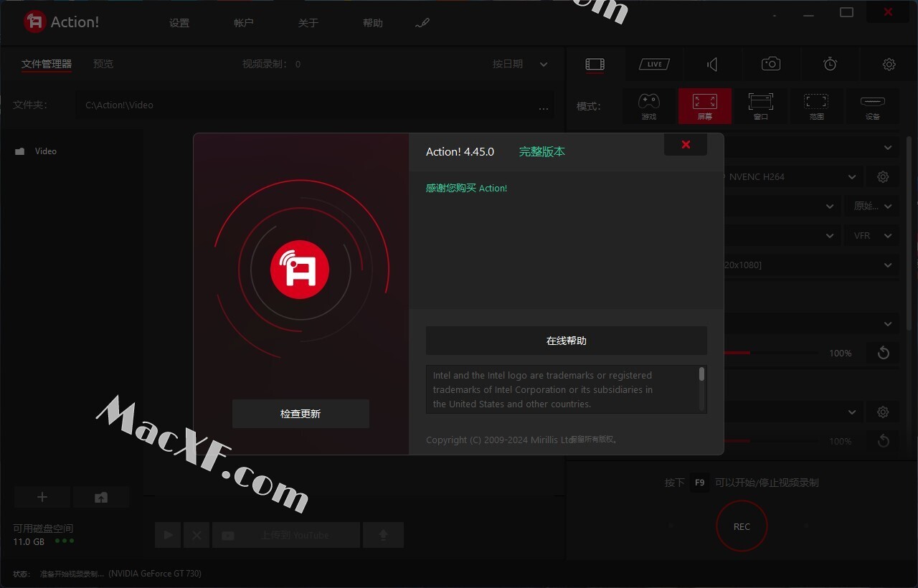Switch to the 文件管理器 tab
Screen dimensions: 918x588
[47, 64]
